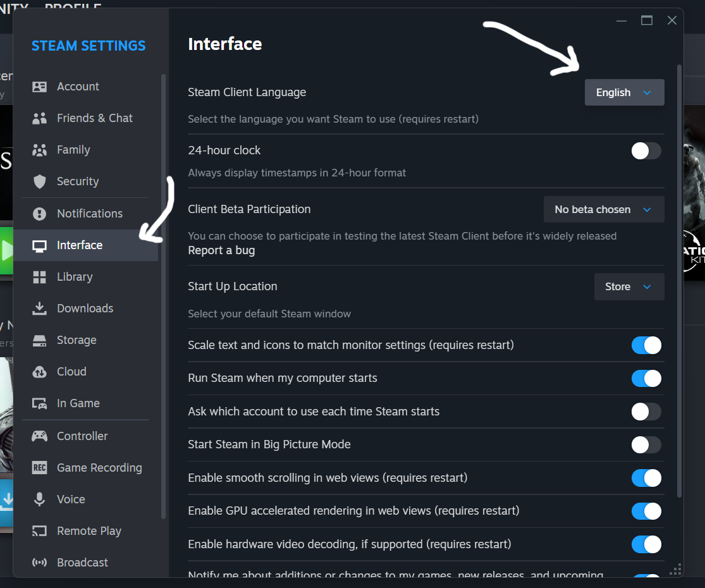This screenshot has width=705, height=588.
Task: Disable smooth scrolling in web views
Action: (x=646, y=478)
